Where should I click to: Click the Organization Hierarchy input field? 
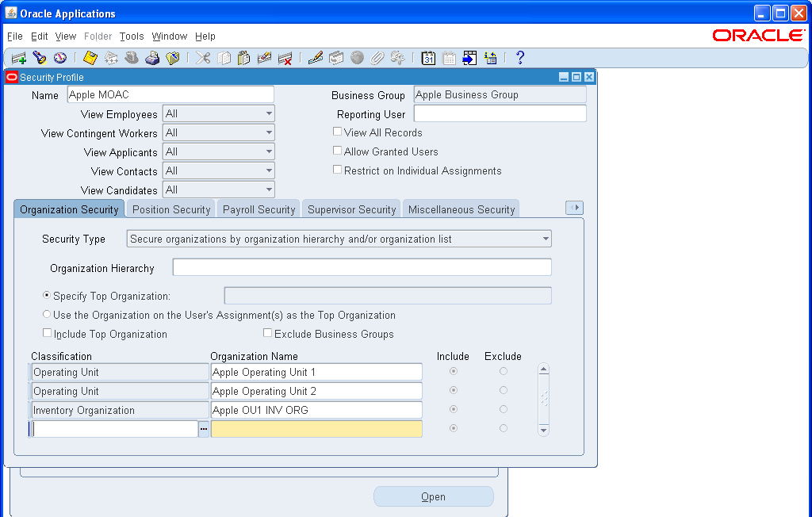coord(362,267)
